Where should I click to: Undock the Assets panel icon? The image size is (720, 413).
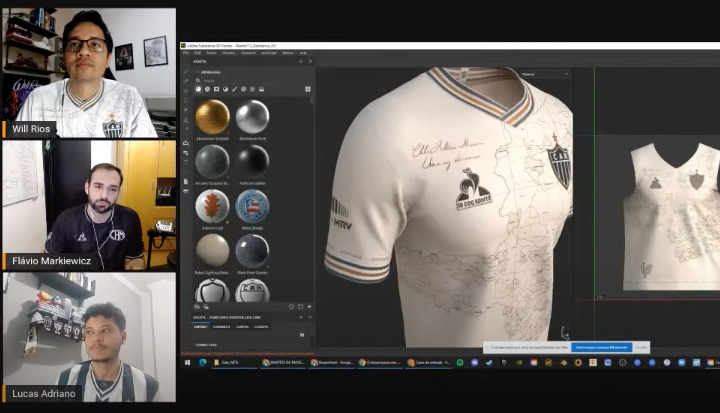point(301,61)
